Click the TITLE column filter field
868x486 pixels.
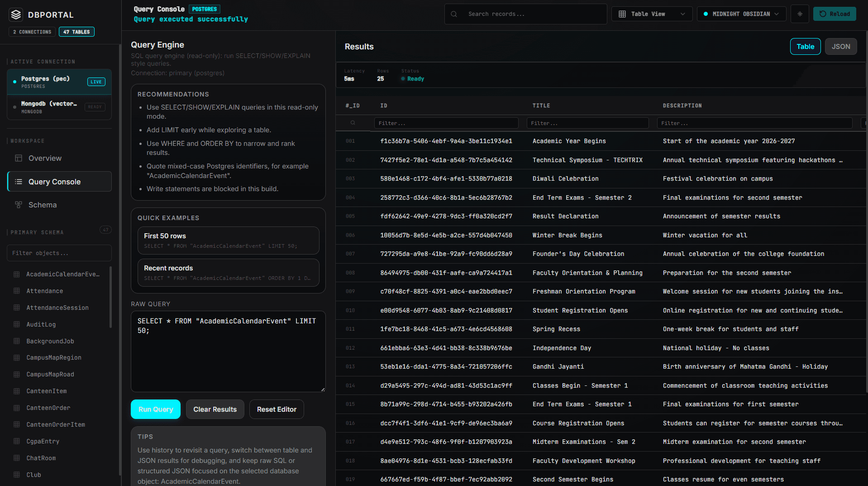click(587, 123)
